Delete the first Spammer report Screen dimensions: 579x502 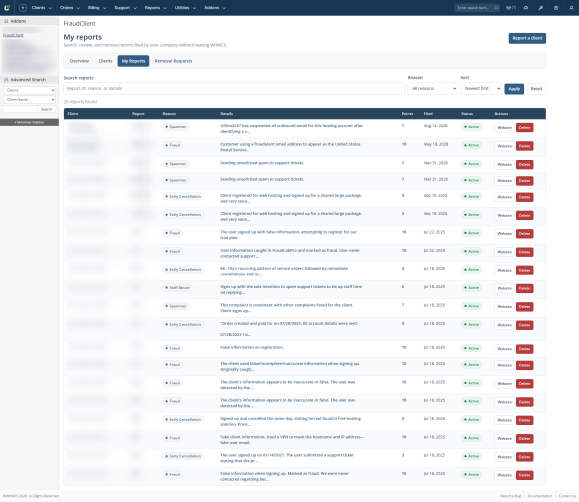coord(524,127)
